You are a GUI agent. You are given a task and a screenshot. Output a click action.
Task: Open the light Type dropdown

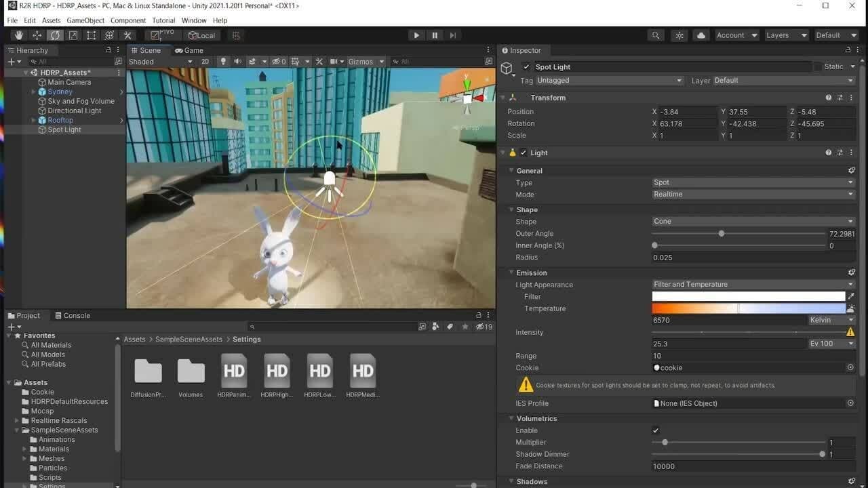tap(753, 182)
